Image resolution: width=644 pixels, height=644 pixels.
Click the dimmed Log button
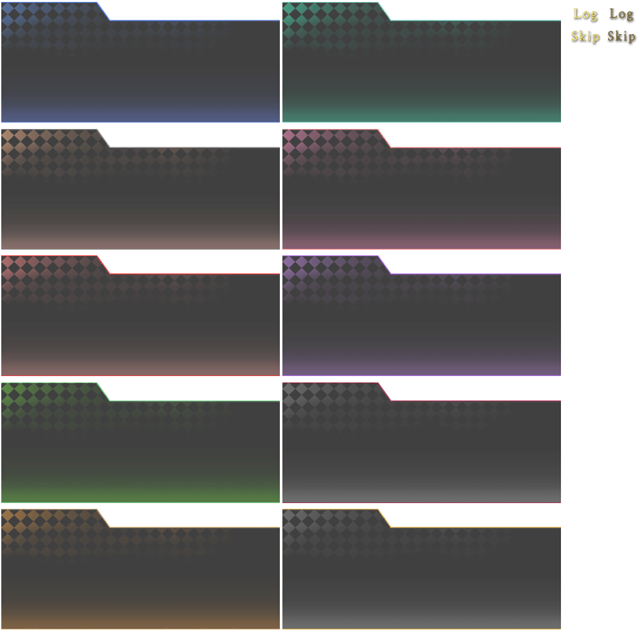[621, 13]
